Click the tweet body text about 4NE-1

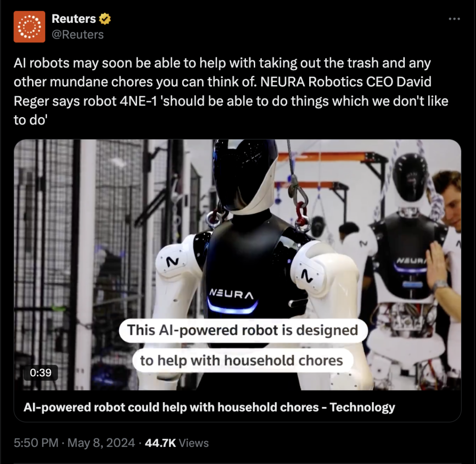click(x=231, y=91)
